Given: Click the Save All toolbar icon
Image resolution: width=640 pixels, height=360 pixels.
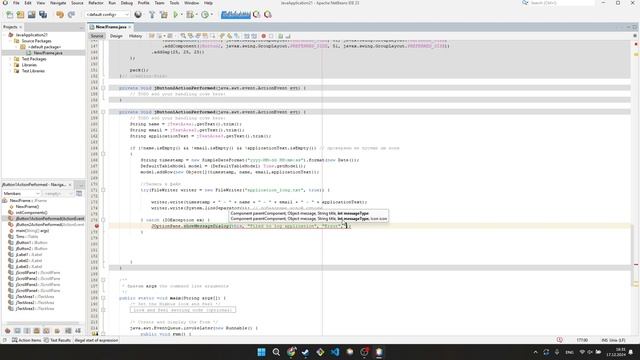Looking at the screenshot, I should [43, 15].
